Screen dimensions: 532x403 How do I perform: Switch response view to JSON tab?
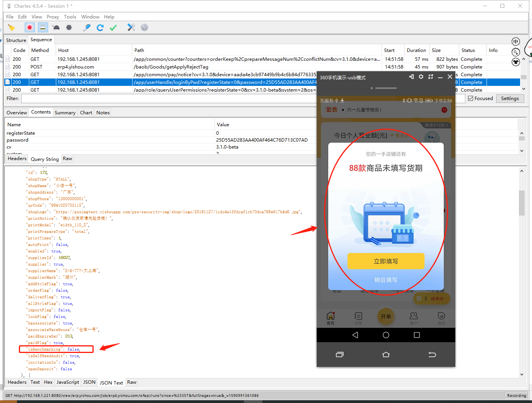tap(89, 382)
